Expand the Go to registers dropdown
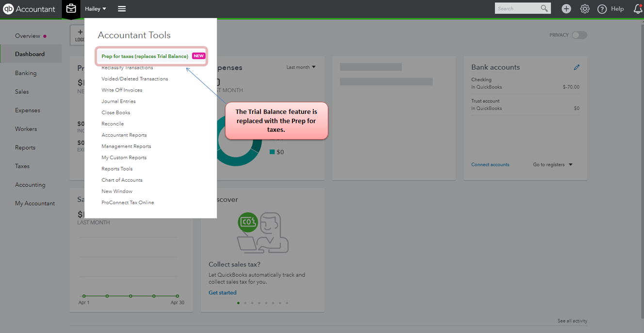 click(x=553, y=165)
